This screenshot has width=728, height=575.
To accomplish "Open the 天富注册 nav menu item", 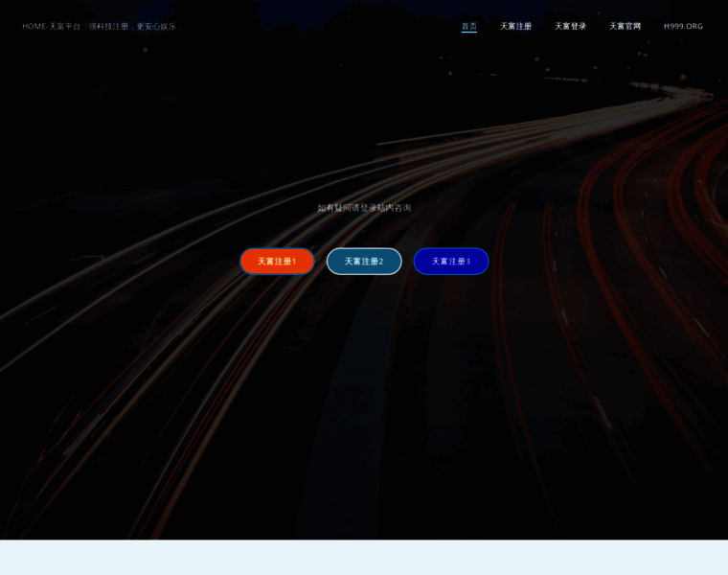I will (x=515, y=27).
